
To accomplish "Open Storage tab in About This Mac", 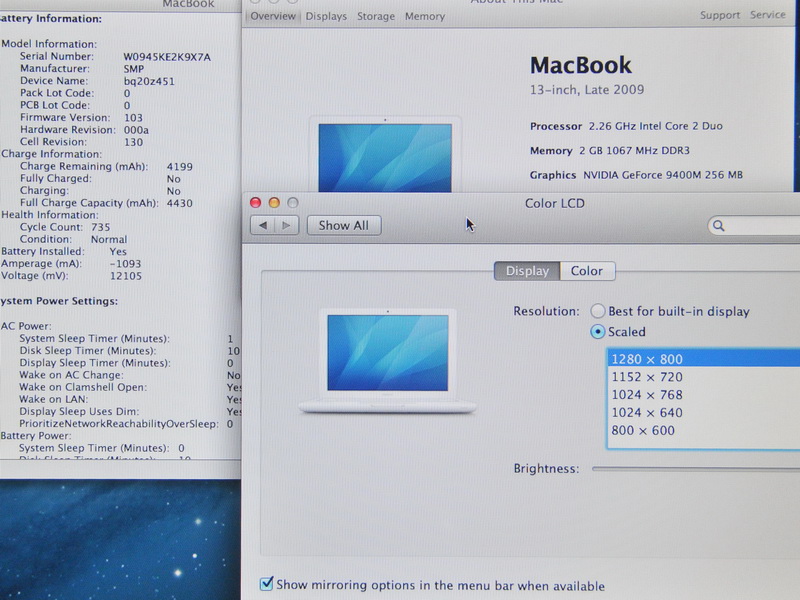I will tap(376, 16).
